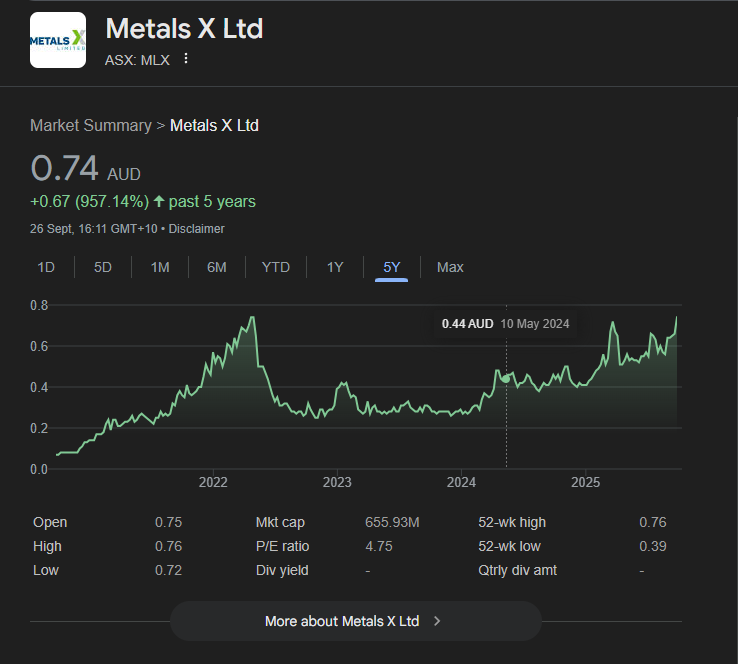Click the ASX: MLX ticker text

pos(137,60)
